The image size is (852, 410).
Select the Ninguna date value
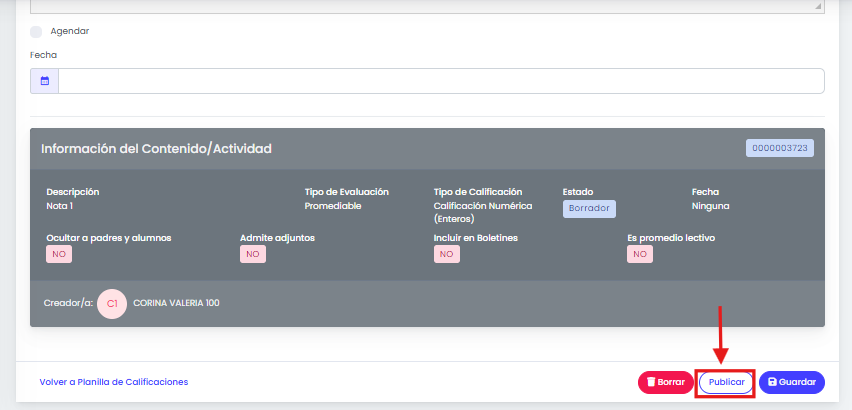[711, 206]
